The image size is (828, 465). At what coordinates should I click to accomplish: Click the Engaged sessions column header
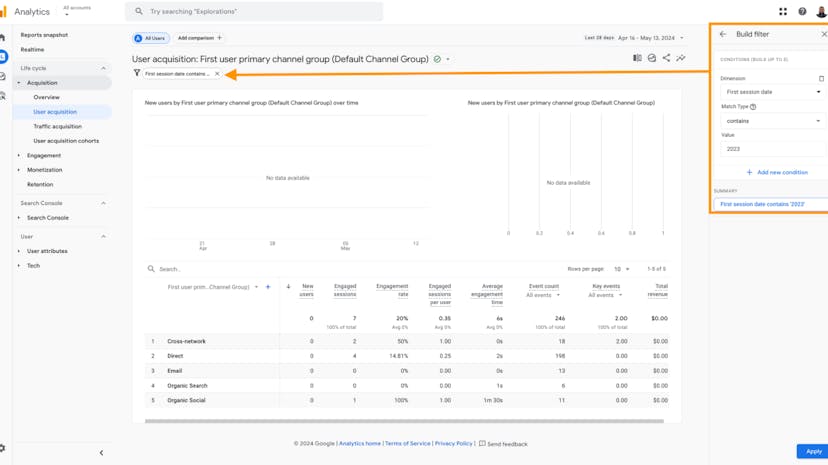tap(345, 290)
